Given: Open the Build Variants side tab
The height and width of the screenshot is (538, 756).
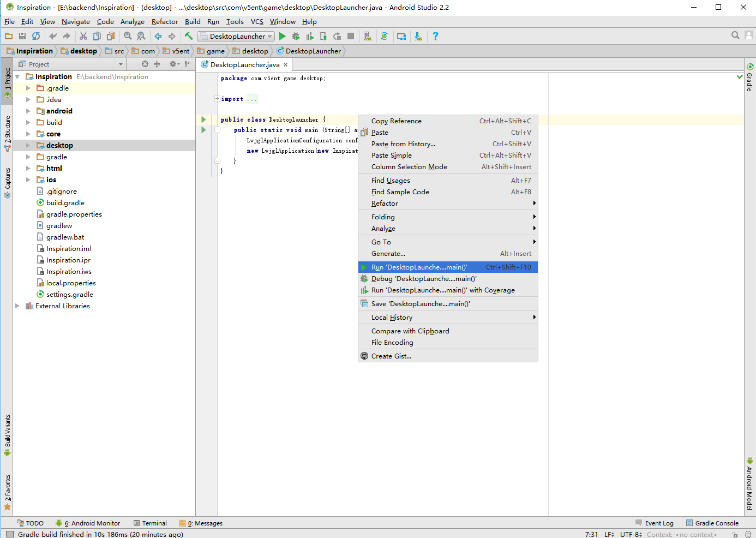Looking at the screenshot, I should (7, 435).
